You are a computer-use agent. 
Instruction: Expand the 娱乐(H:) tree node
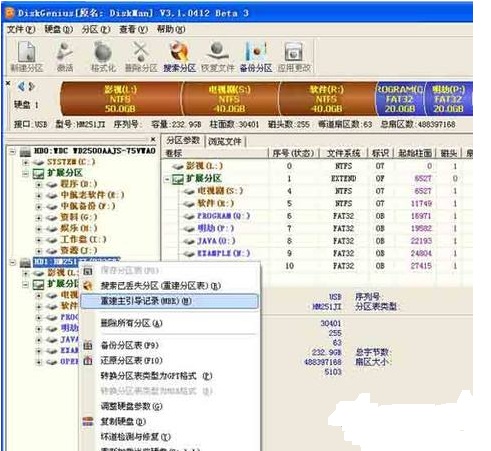pyautogui.click(x=39, y=229)
